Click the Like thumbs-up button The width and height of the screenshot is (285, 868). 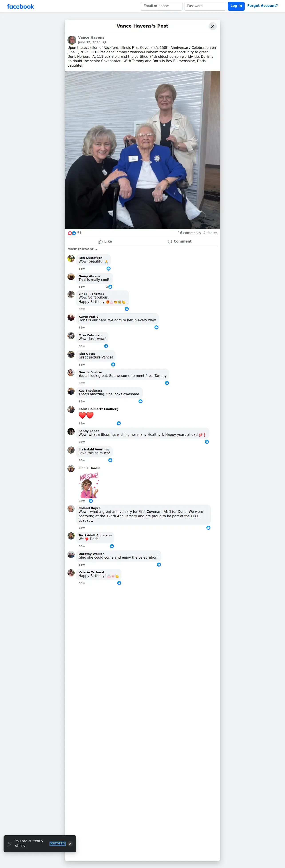(x=105, y=242)
